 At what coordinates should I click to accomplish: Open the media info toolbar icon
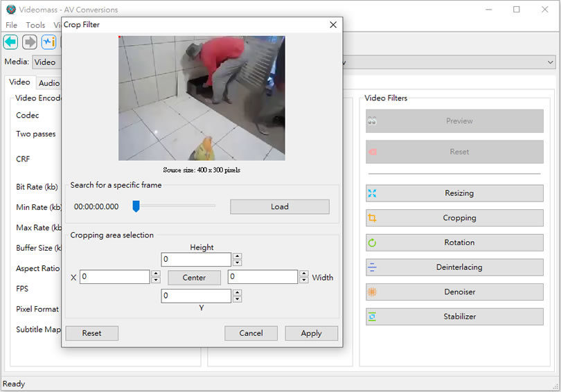[48, 42]
